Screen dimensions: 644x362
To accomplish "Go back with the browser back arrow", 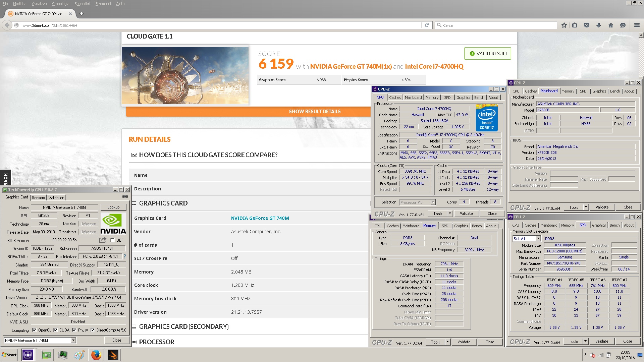I will coord(7,25).
